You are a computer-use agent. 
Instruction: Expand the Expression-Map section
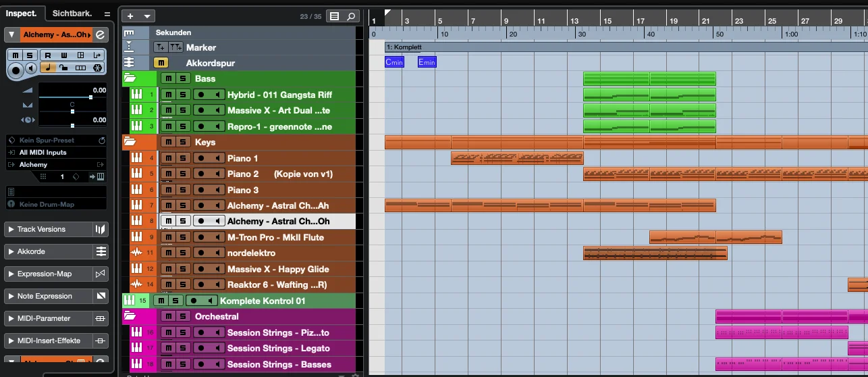(x=11, y=274)
